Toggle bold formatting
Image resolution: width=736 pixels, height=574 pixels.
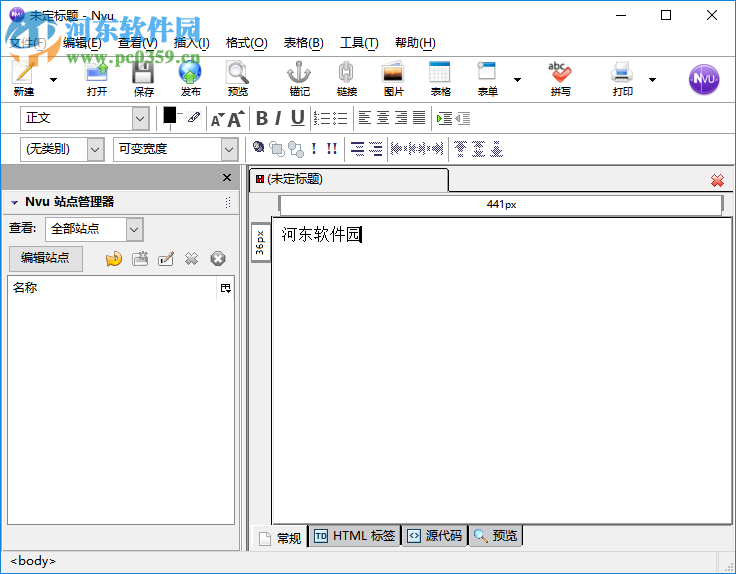[262, 118]
